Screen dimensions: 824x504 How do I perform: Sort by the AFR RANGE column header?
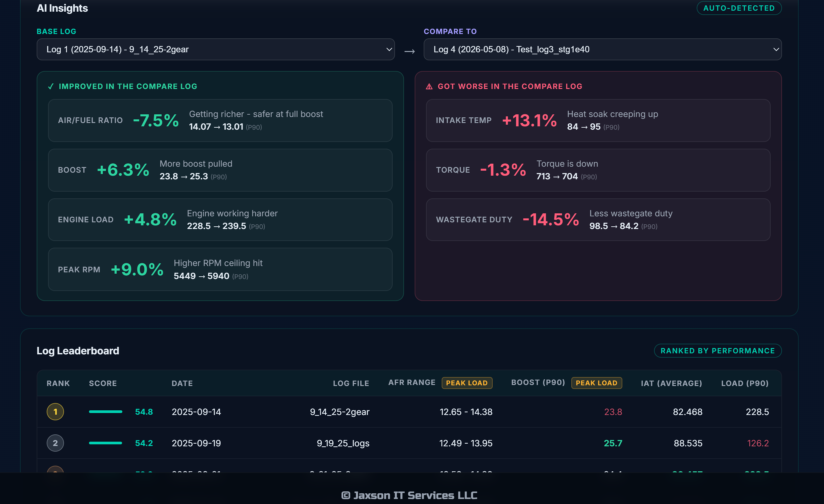[x=412, y=383]
